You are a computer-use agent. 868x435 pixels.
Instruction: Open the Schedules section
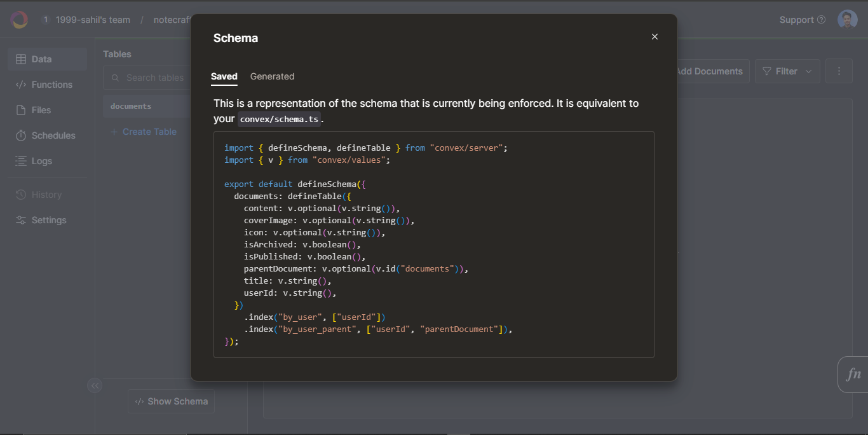tap(47, 135)
